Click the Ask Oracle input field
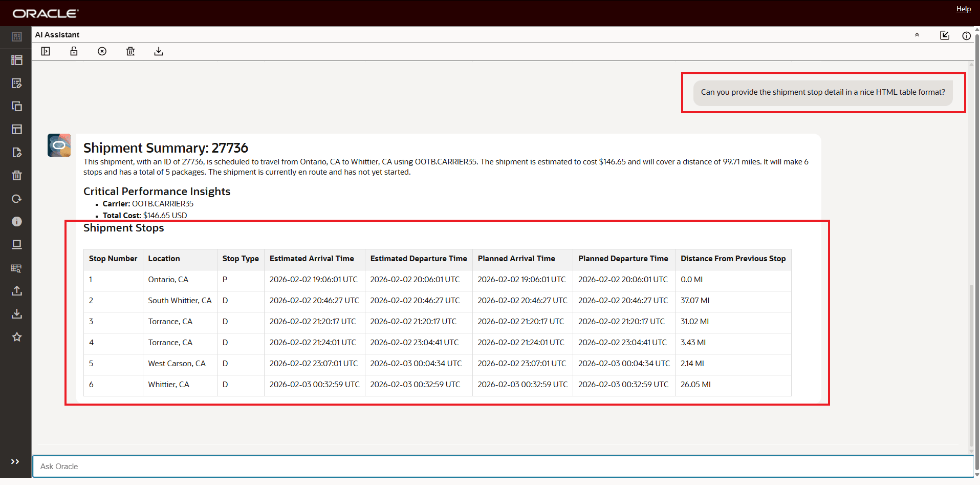 click(503, 467)
